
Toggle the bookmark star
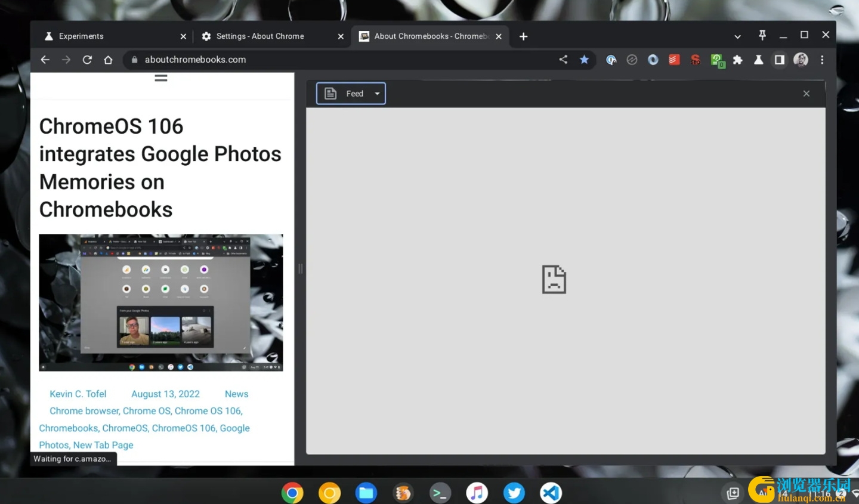coord(584,59)
